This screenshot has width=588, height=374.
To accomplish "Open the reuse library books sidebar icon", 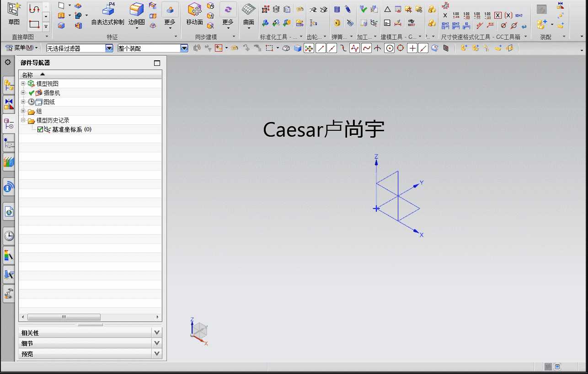I will click(x=9, y=162).
